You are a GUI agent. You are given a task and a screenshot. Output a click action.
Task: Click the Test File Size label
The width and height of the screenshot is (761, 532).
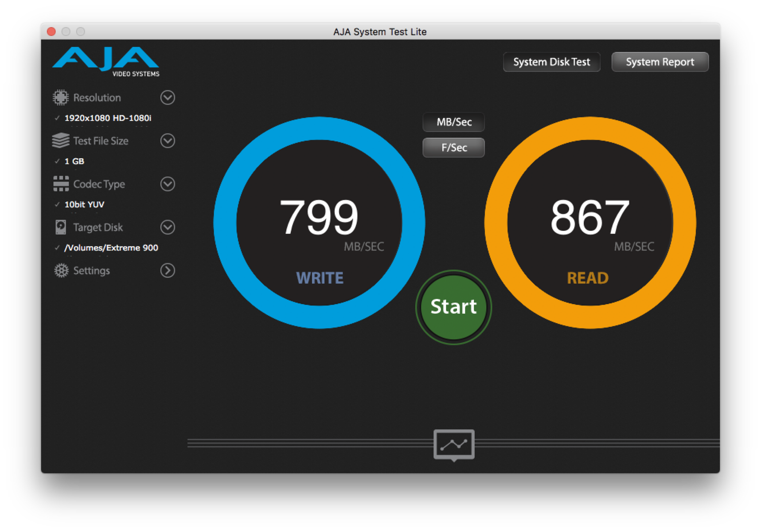click(101, 141)
